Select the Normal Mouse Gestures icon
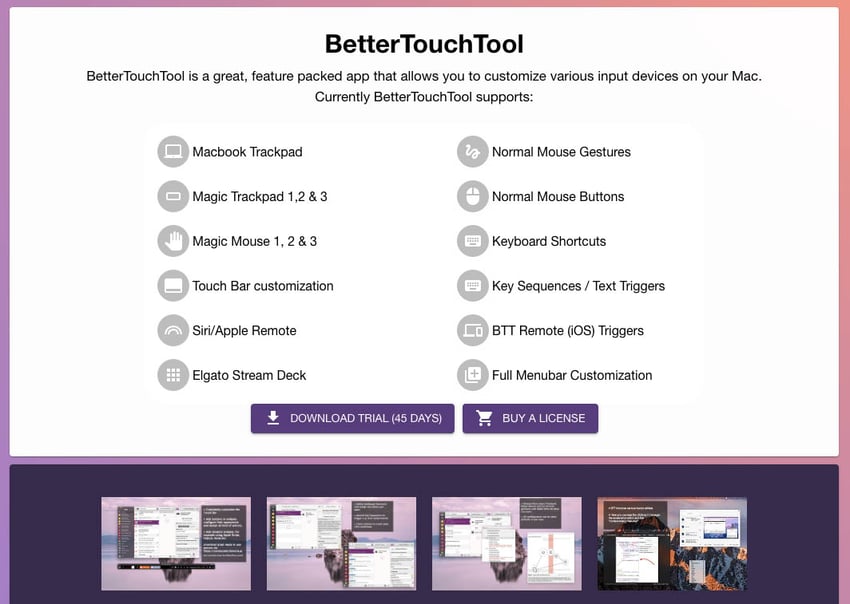Image resolution: width=850 pixels, height=604 pixels. [x=472, y=151]
